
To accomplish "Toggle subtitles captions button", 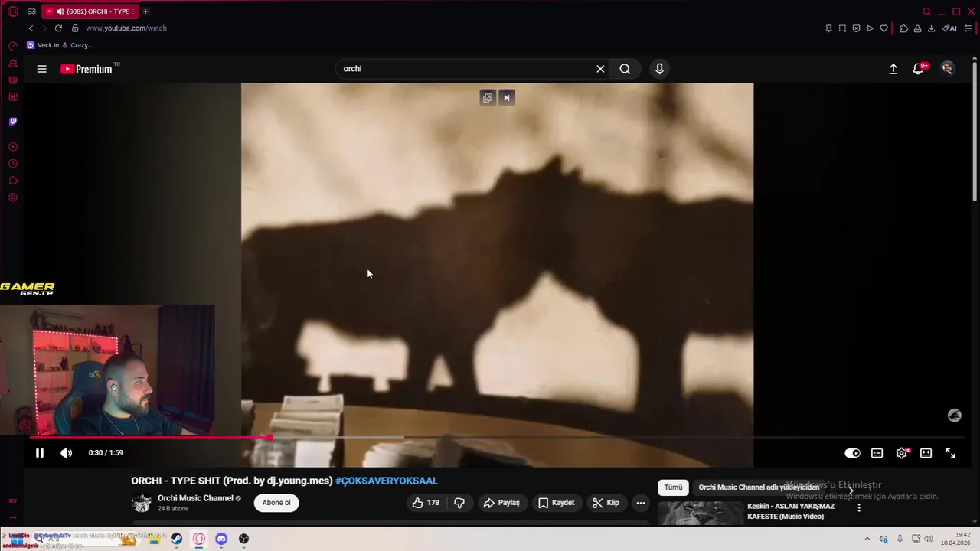I will (x=877, y=453).
